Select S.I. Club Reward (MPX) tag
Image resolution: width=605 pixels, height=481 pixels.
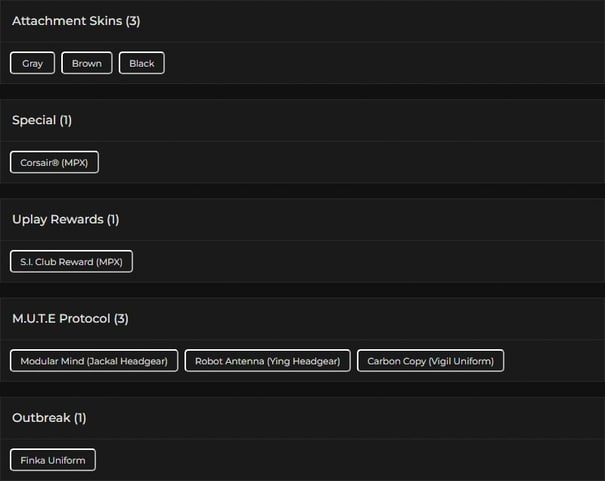[71, 261]
